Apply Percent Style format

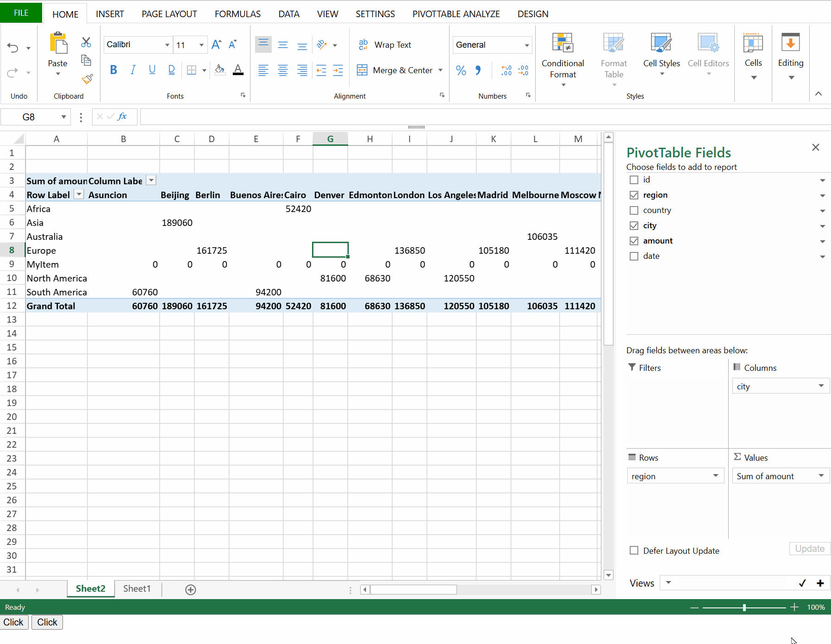(x=461, y=70)
